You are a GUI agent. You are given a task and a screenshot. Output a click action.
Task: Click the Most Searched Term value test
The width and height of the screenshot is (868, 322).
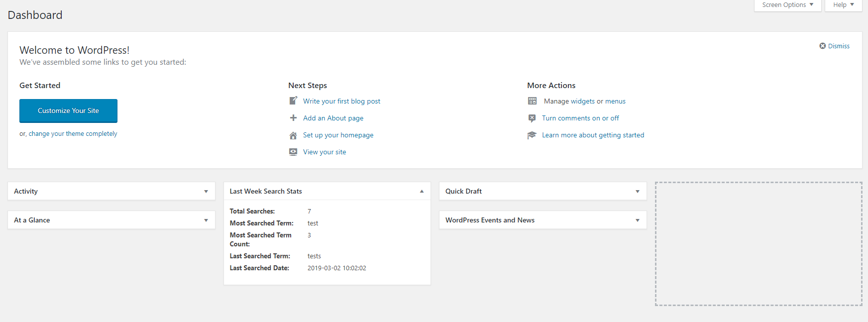coord(313,223)
